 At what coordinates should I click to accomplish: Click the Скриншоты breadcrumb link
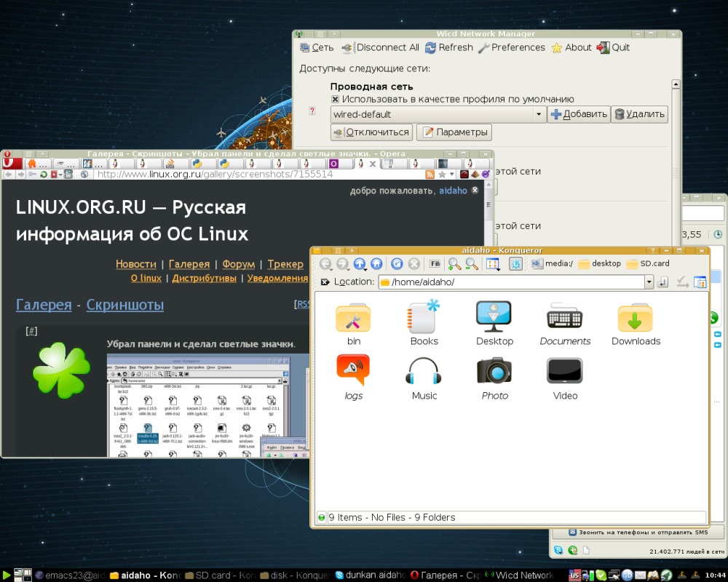[125, 305]
